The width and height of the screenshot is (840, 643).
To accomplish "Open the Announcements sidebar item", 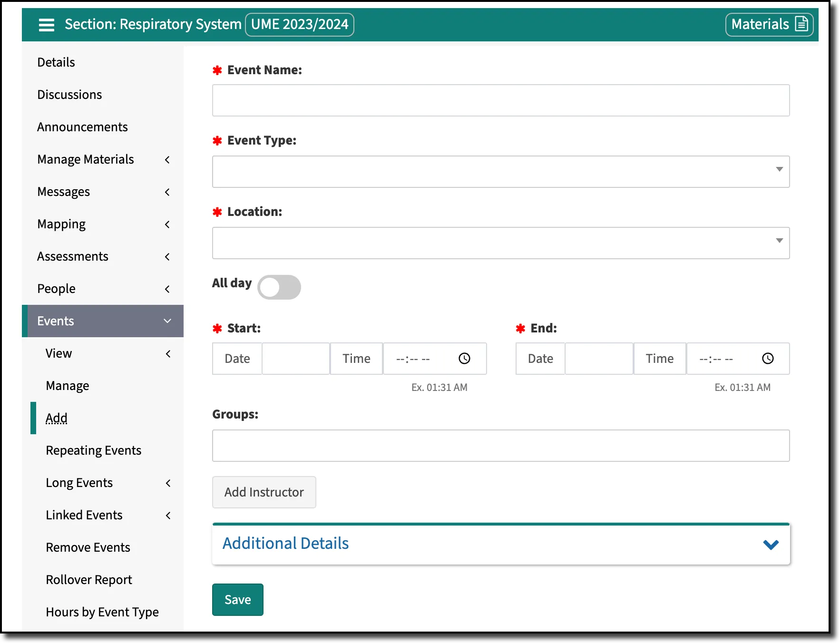I will (x=82, y=127).
